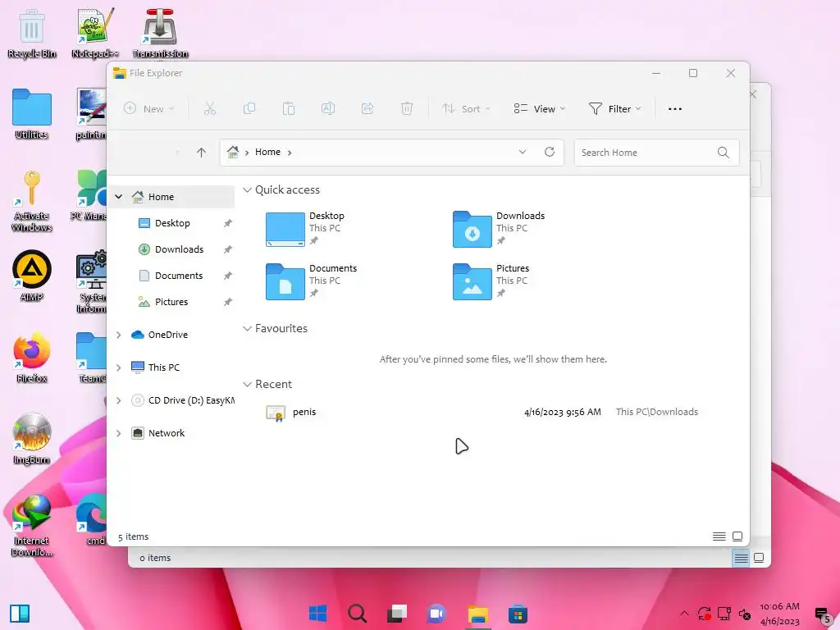Launch Transmission from the desktop
This screenshot has width=840, height=630.
(160, 33)
